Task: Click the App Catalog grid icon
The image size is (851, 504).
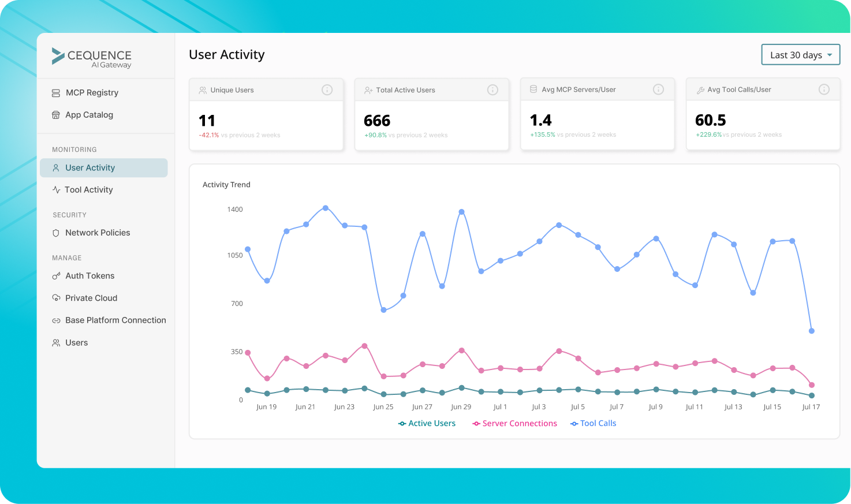Action: click(55, 114)
